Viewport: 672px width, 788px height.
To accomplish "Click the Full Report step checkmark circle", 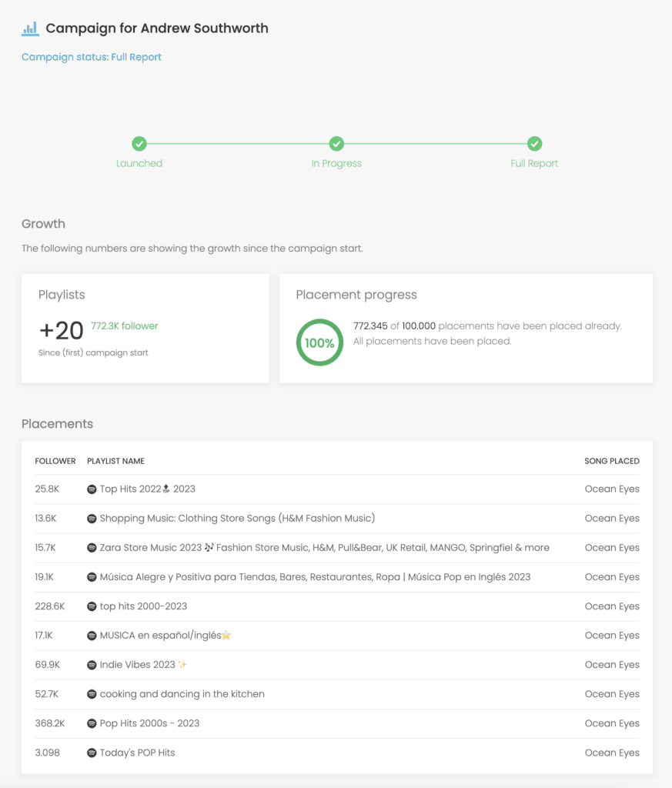I will click(534, 144).
